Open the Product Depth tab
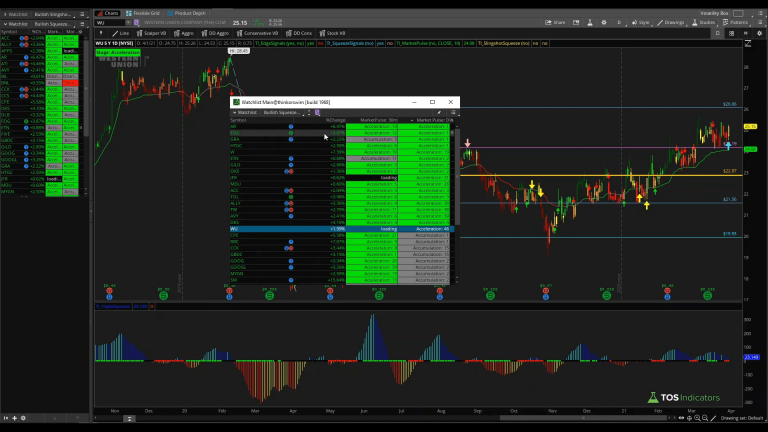Image resolution: width=768 pixels, height=432 pixels. tap(187, 13)
